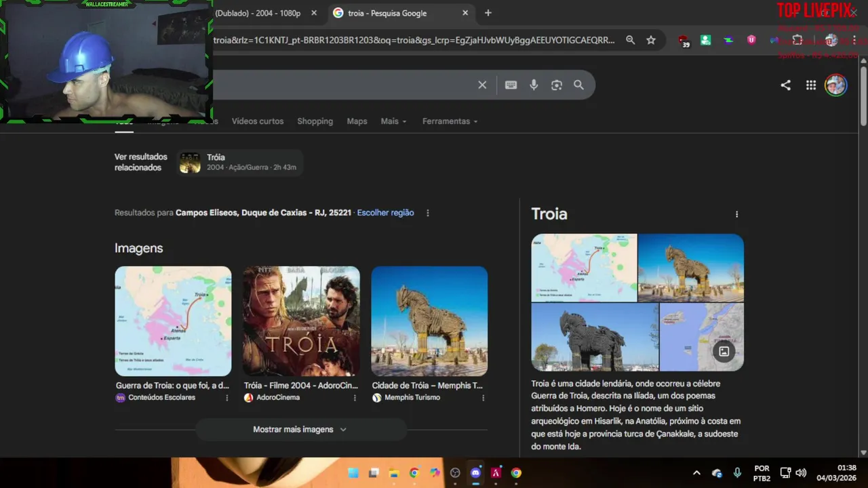868x488 pixels.
Task: Click the Troia knowledge panel heading
Action: coord(549,214)
